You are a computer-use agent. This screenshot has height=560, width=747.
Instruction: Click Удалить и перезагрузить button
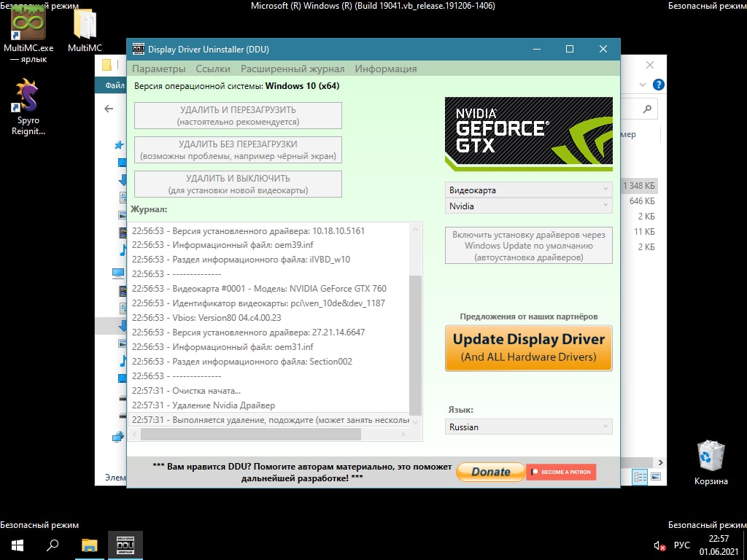(x=238, y=115)
